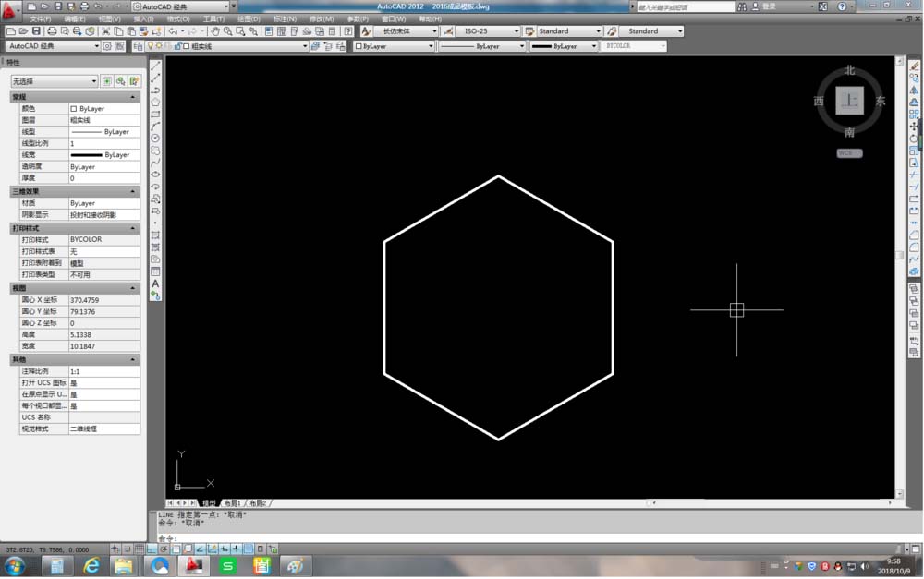This screenshot has width=924, height=579.
Task: Toggle Polar Tracking in status bar
Action: pos(164,549)
